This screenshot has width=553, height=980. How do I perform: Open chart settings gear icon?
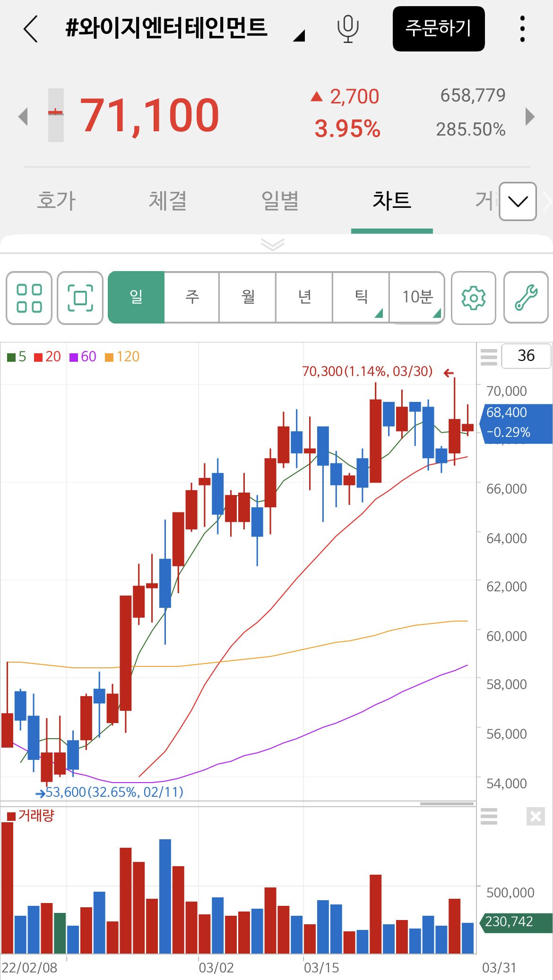coord(474,298)
